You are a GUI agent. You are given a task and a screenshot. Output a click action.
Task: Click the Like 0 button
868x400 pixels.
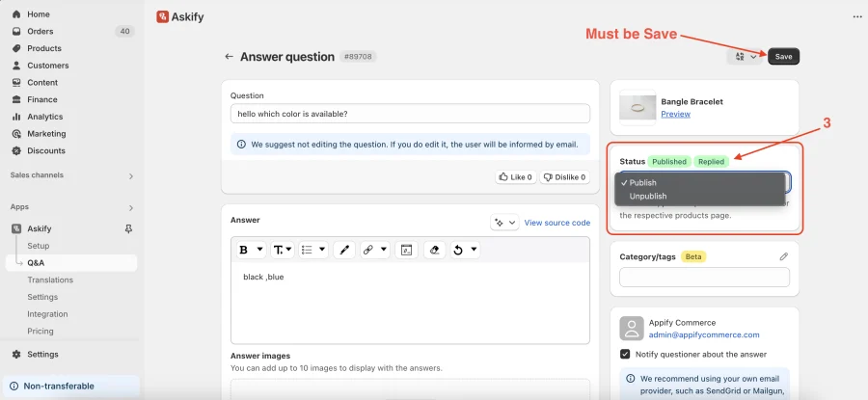pyautogui.click(x=515, y=177)
